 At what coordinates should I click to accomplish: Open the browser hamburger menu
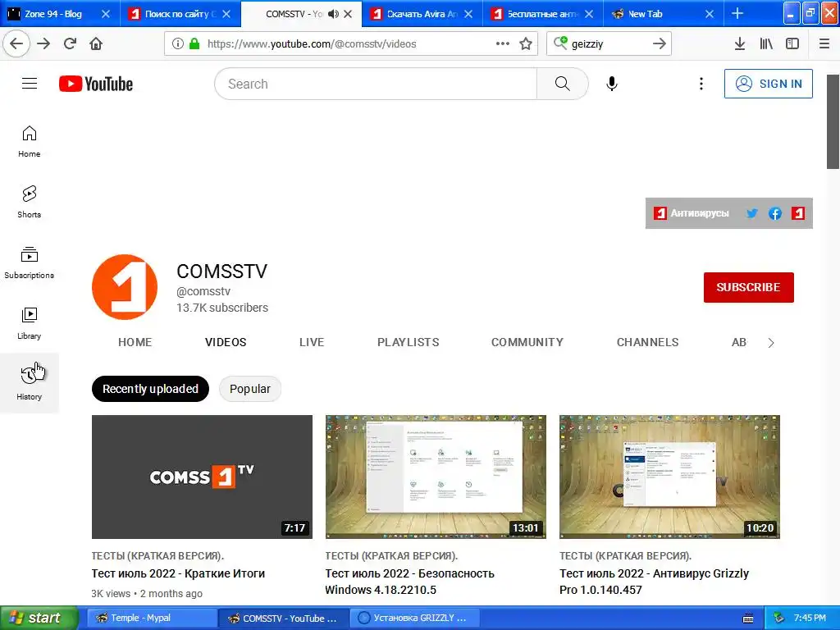(824, 43)
